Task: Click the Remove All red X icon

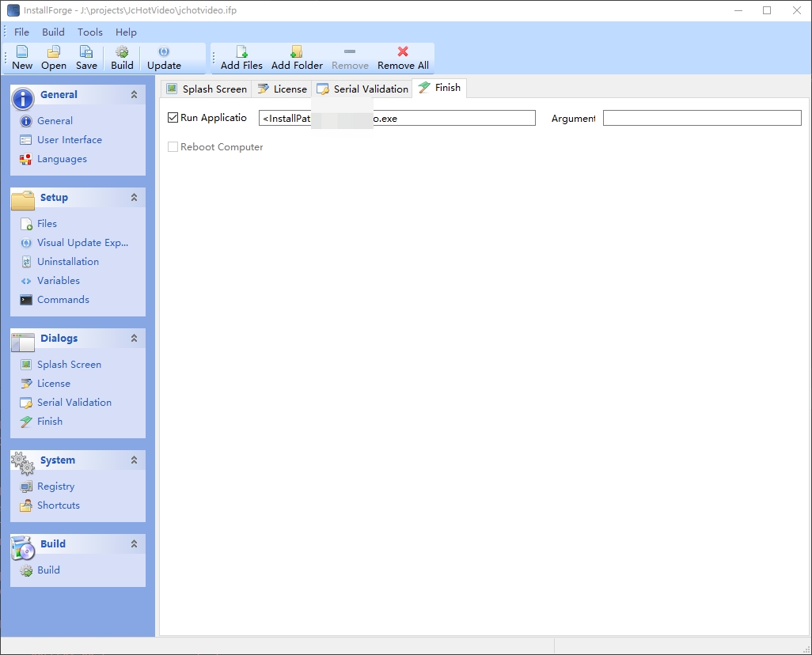Action: pos(402,51)
